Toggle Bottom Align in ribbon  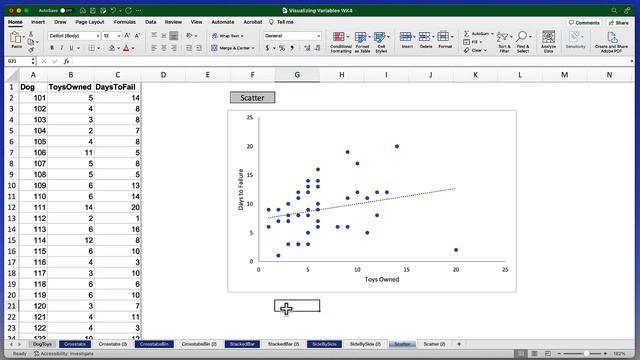pos(173,36)
